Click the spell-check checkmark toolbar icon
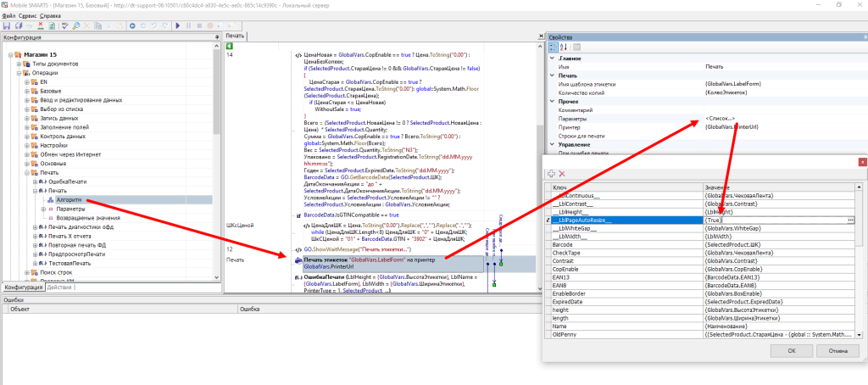Viewport: 868px width, 385px height. (64, 26)
